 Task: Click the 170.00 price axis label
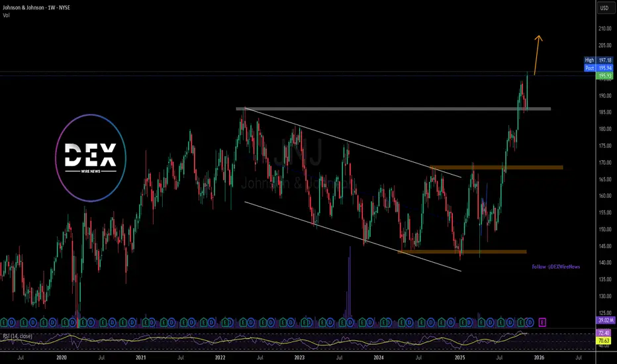tap(605, 162)
